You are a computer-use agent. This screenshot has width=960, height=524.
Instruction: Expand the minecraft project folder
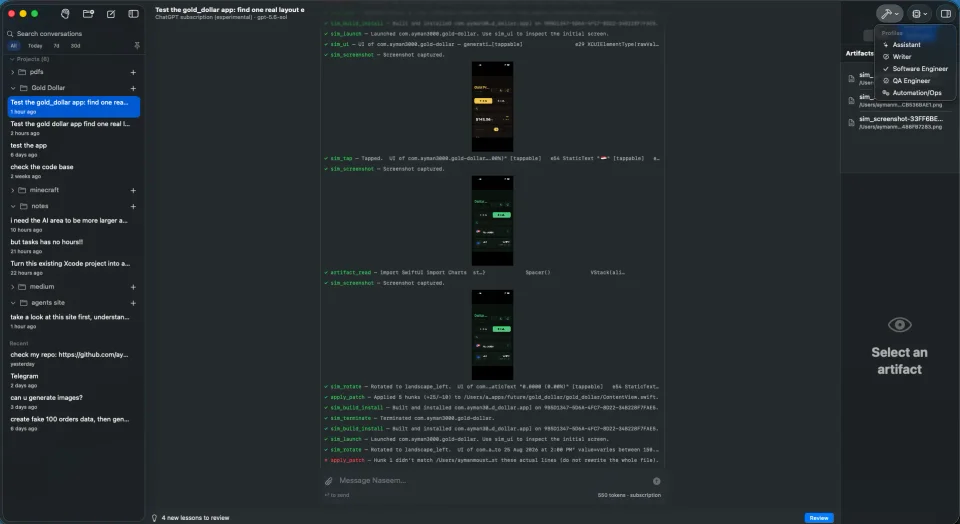click(12, 190)
